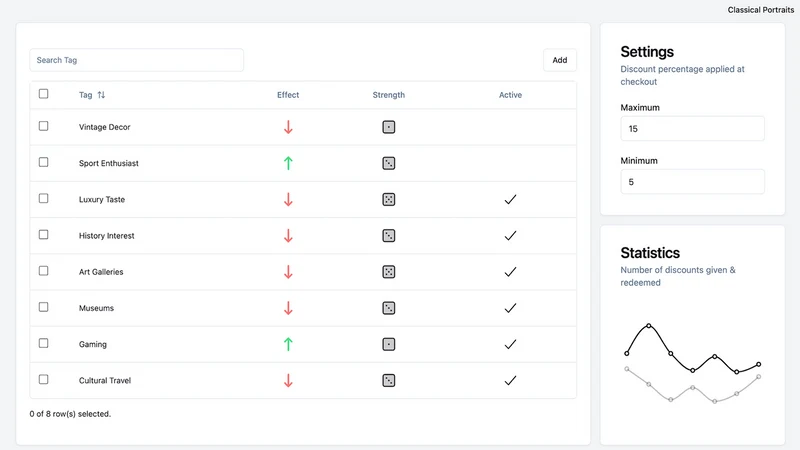Image resolution: width=800 pixels, height=450 pixels.
Task: Click the active checkmark for Cultural Travel
Action: pos(510,381)
